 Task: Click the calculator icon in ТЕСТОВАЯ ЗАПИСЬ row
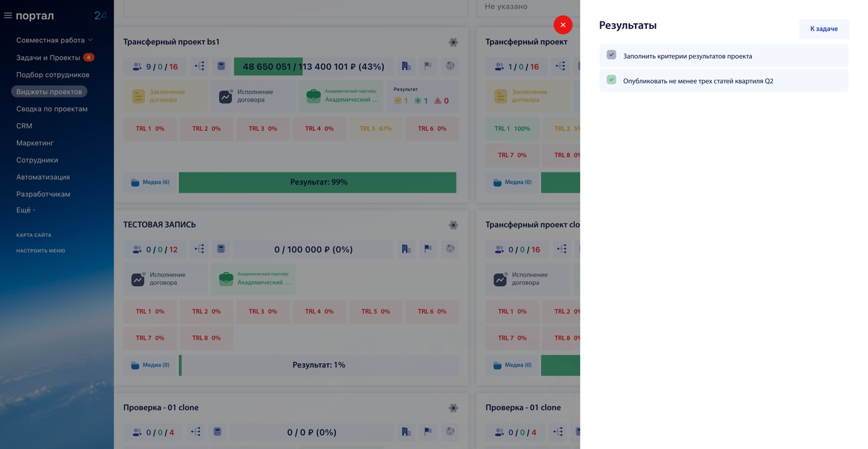coord(221,249)
